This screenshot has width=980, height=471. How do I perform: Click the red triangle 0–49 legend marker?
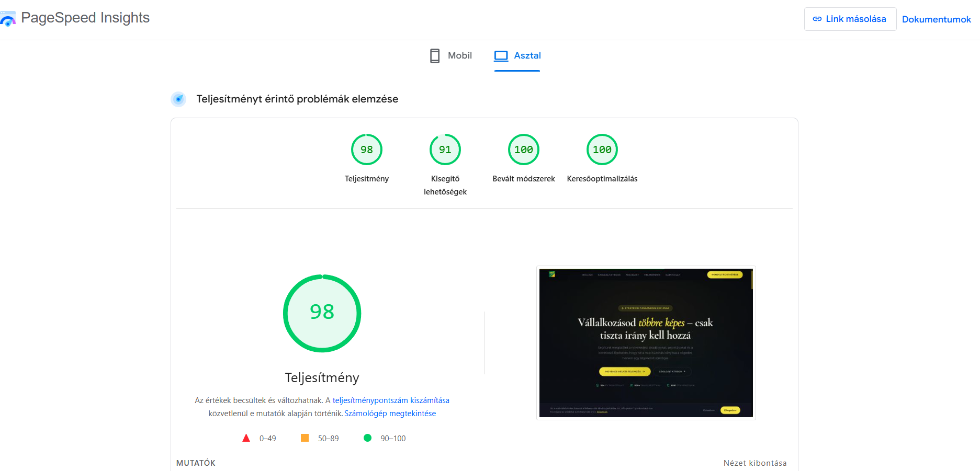tap(246, 438)
